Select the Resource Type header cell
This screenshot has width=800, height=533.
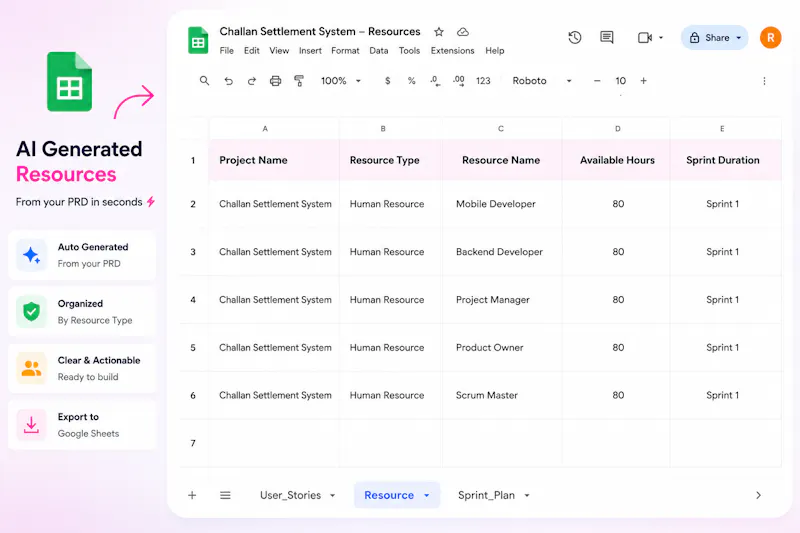tap(391, 160)
